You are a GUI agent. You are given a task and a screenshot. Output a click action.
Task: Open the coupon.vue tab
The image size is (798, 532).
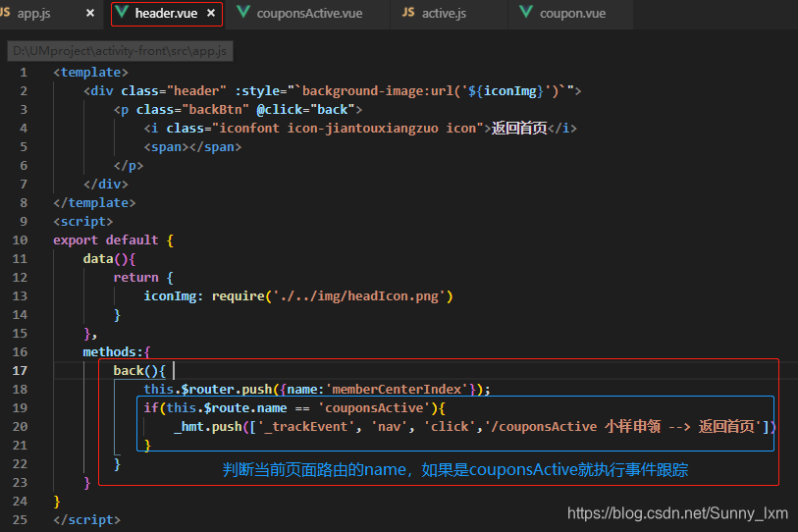[x=572, y=13]
